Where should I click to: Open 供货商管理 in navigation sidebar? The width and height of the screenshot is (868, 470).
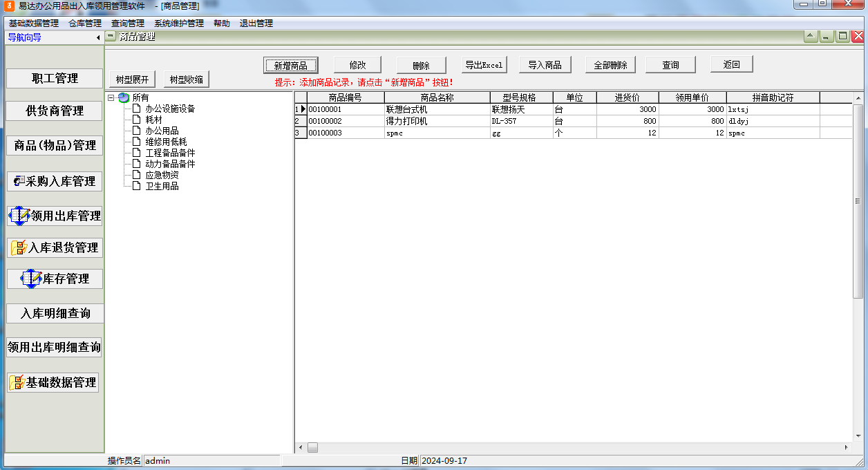click(55, 111)
